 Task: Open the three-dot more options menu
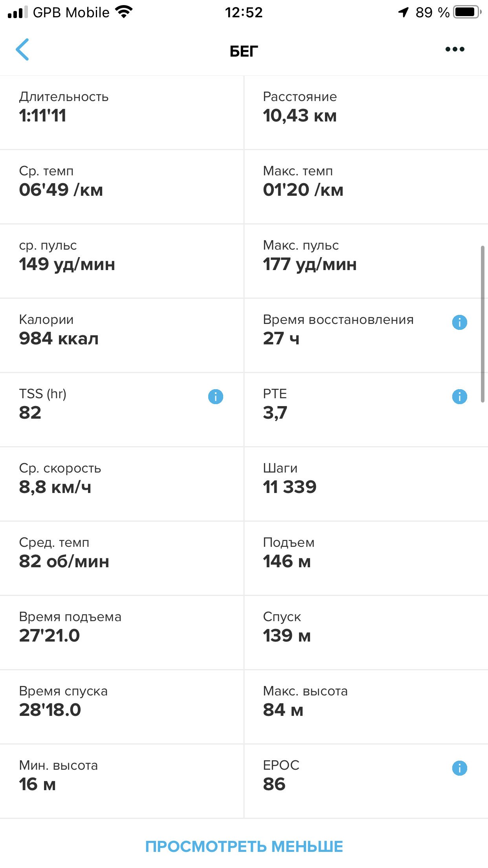(x=455, y=50)
